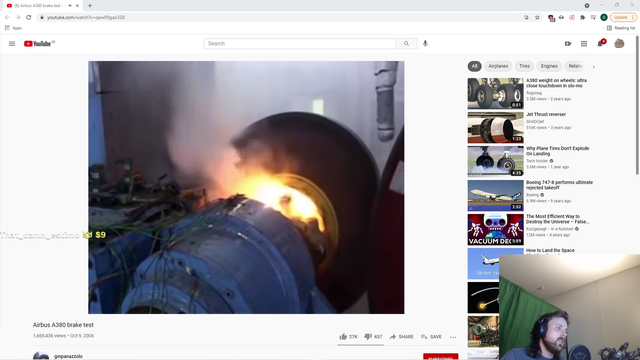Open the Jet Thrust reverser title
The width and height of the screenshot is (640, 360).
(x=546, y=114)
